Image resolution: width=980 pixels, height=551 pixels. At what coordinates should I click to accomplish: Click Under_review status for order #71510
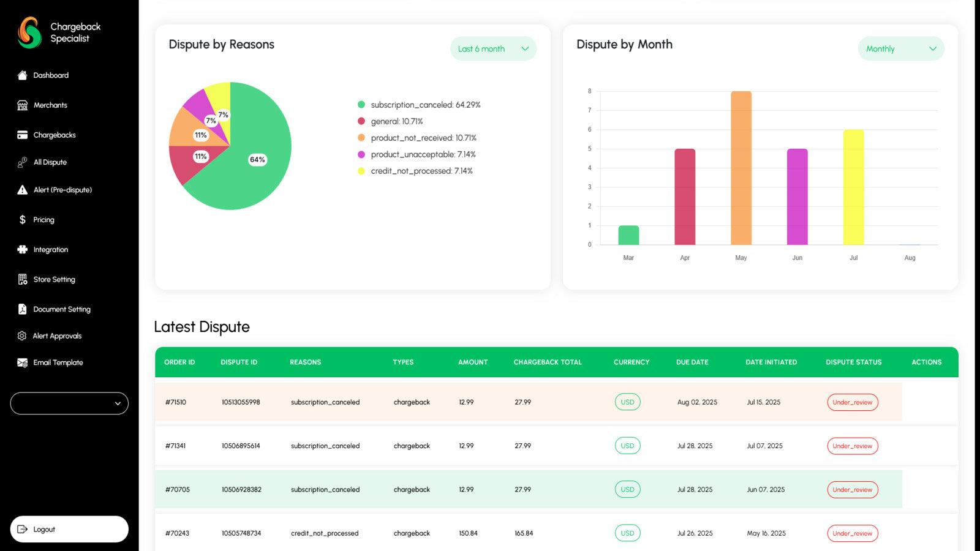pyautogui.click(x=852, y=402)
